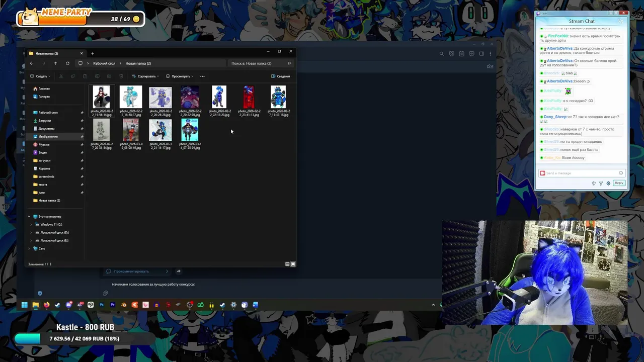Click the Up directory arrow
Viewport: 644px width, 362px height.
(x=55, y=63)
